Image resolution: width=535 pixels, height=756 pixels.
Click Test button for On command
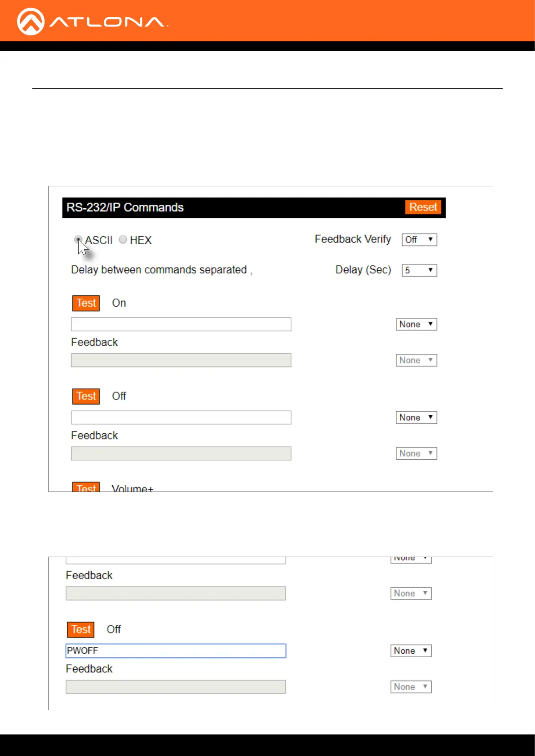[86, 303]
